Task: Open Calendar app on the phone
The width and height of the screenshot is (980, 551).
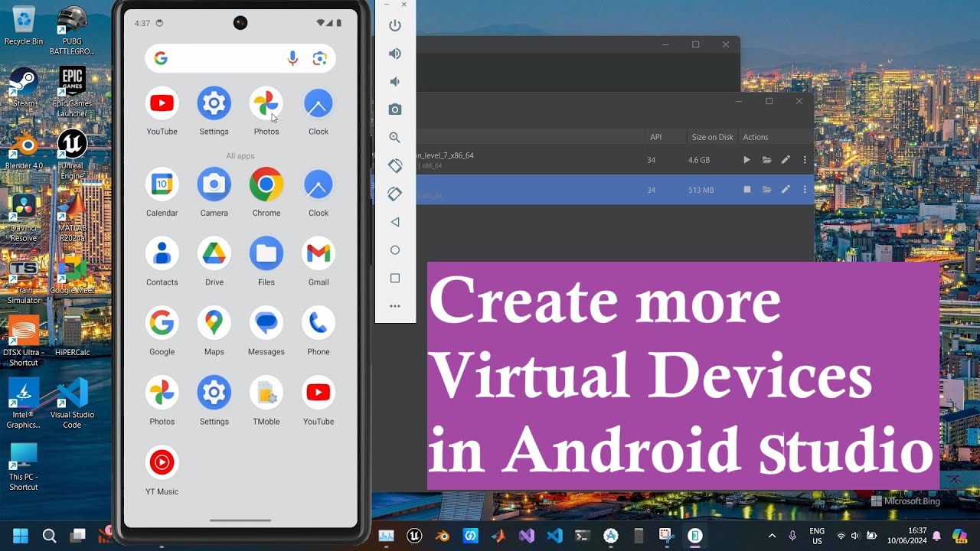Action: (162, 191)
